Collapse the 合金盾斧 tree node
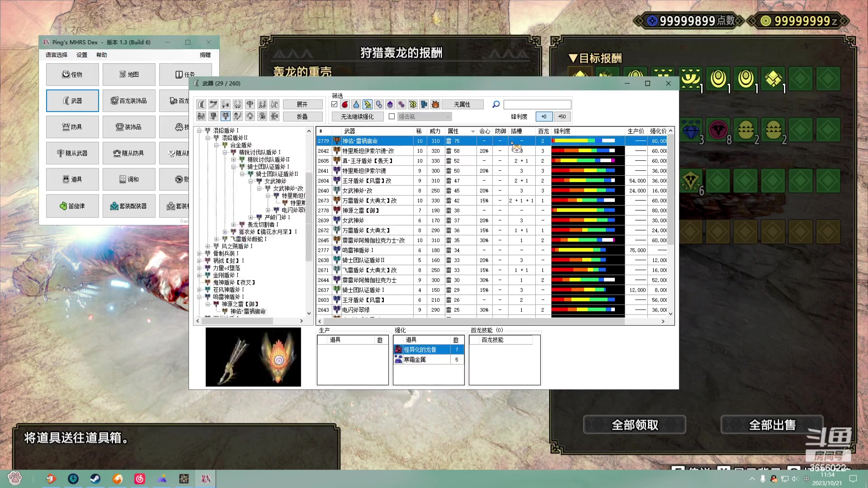The height and width of the screenshot is (488, 868). point(216,145)
